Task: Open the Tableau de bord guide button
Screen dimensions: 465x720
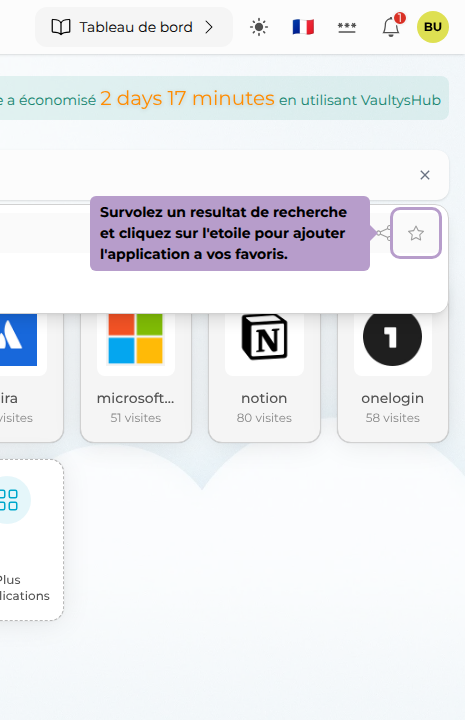Action: point(134,27)
